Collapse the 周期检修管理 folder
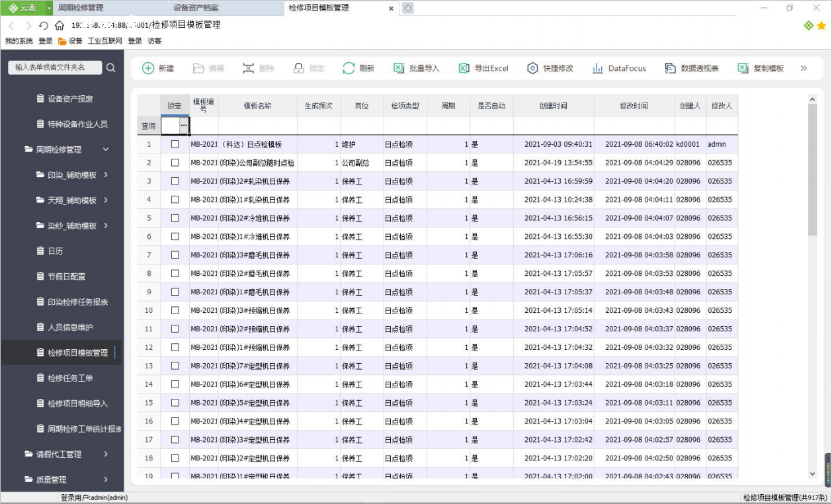The width and height of the screenshot is (832, 504). (106, 149)
